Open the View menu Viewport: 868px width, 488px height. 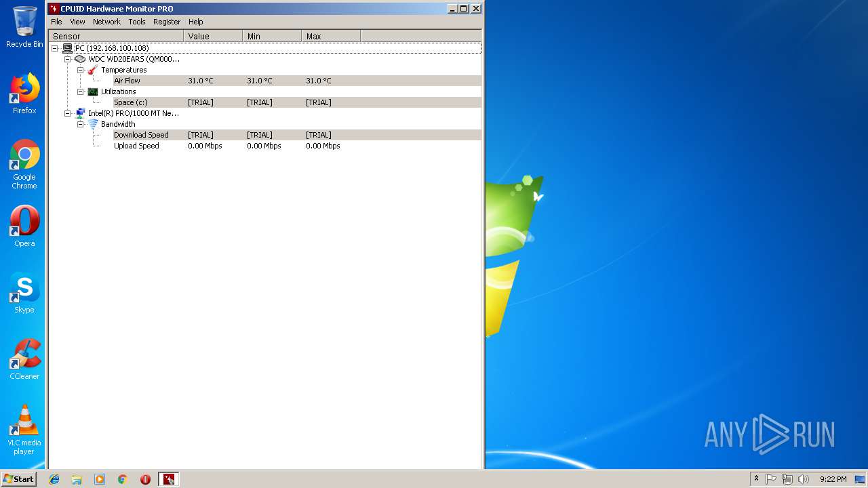[x=77, y=22]
